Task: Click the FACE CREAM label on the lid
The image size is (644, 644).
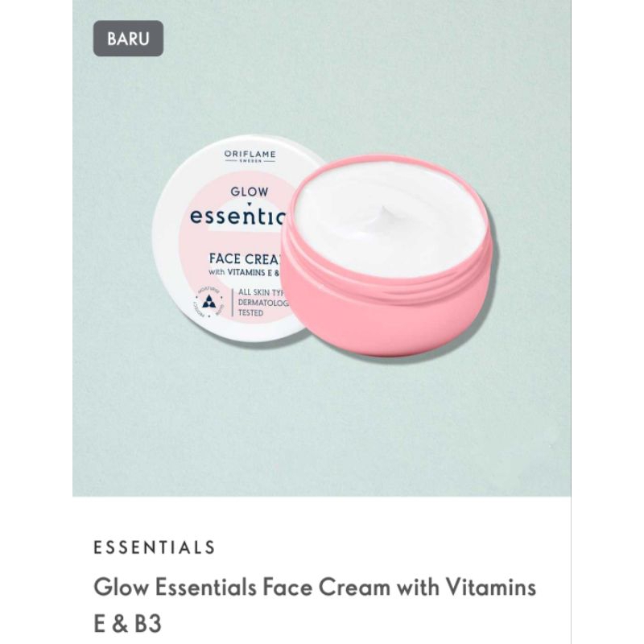Action: coord(246,258)
